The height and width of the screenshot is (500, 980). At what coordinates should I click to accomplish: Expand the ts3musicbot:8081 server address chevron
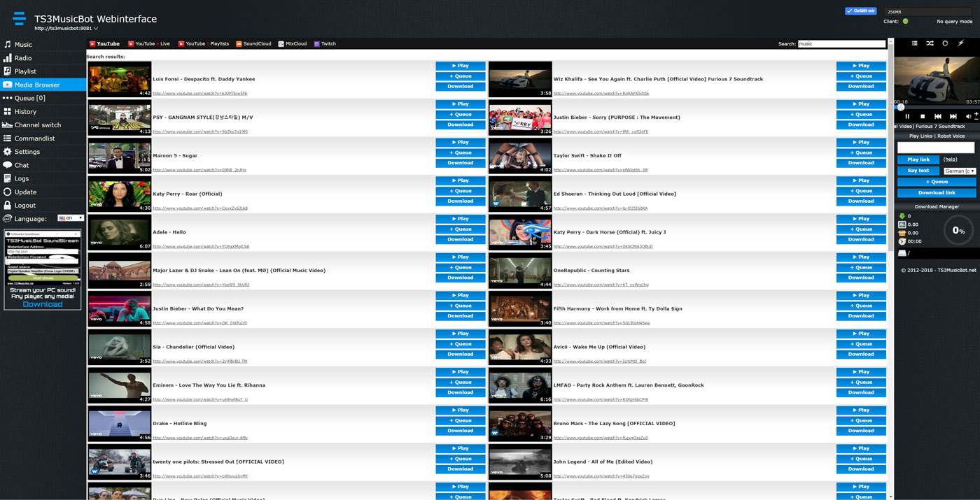click(96, 29)
